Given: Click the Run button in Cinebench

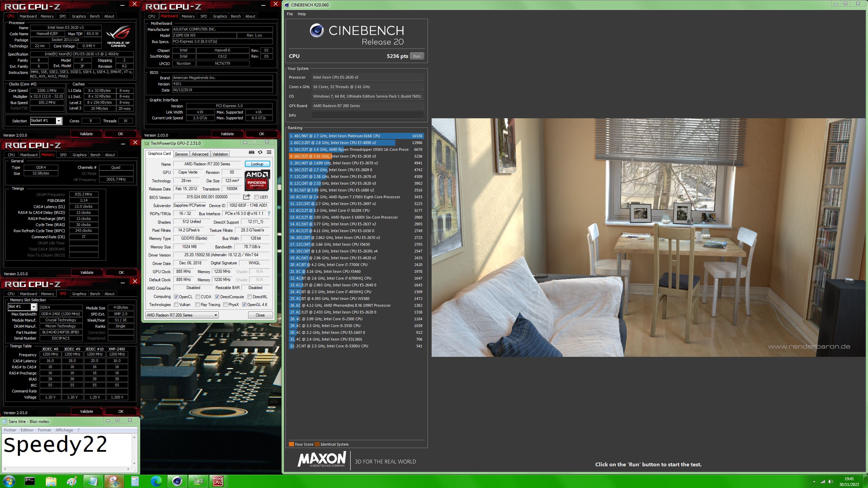Looking at the screenshot, I should [417, 56].
